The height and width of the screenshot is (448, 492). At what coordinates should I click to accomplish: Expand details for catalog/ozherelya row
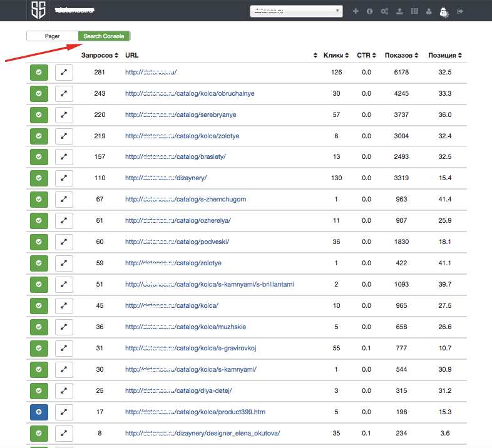click(x=64, y=221)
